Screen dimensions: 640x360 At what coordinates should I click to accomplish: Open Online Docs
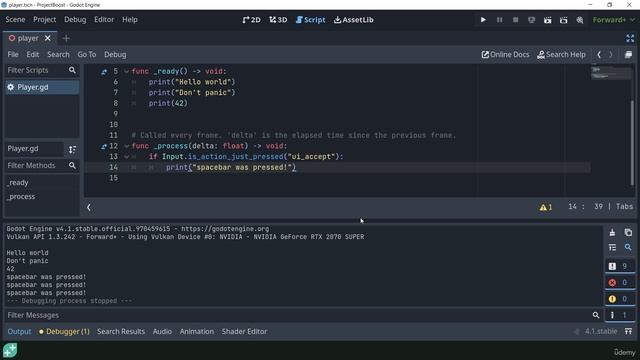pyautogui.click(x=505, y=54)
